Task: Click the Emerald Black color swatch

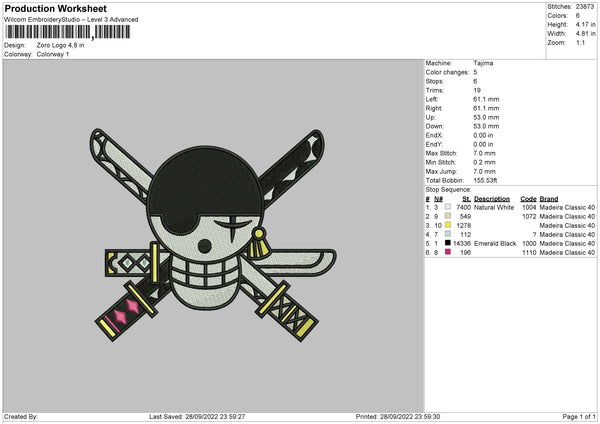Action: coord(447,243)
